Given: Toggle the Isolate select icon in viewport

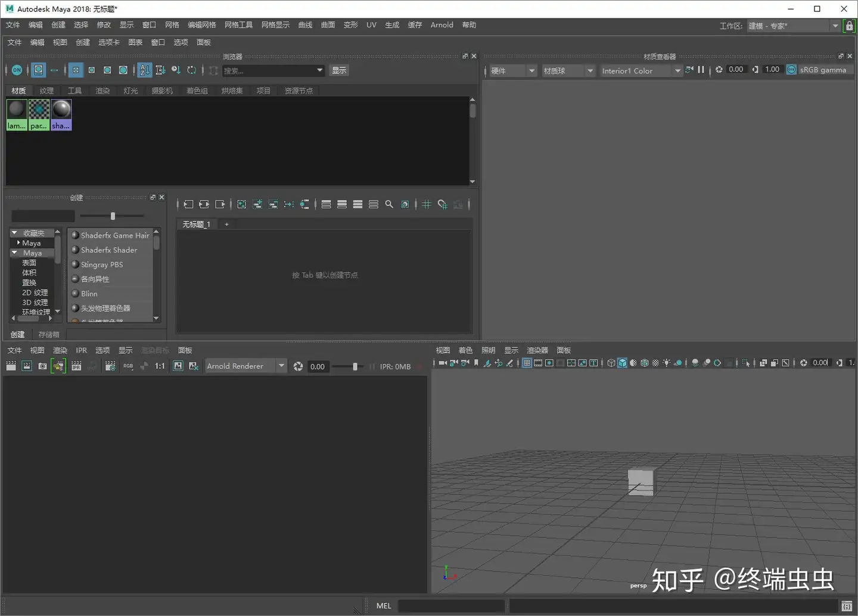Looking at the screenshot, I should (746, 363).
